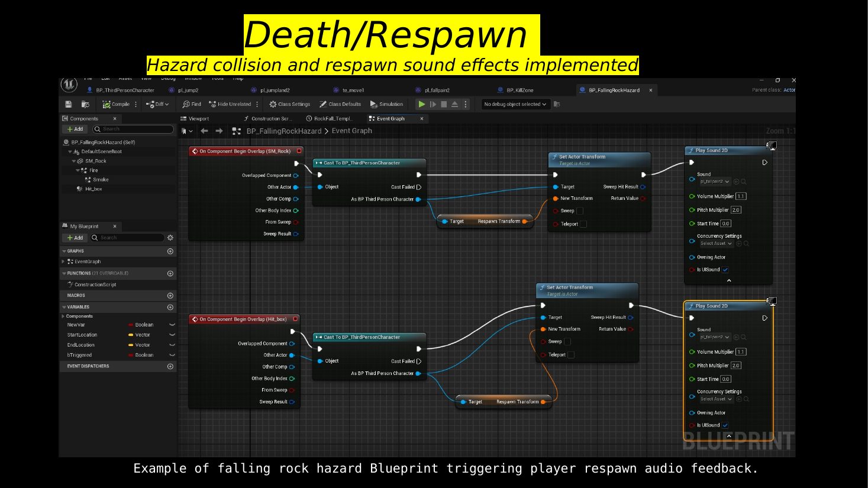The height and width of the screenshot is (488, 868).
Task: Add a new variable with plus icon
Action: coord(170,308)
